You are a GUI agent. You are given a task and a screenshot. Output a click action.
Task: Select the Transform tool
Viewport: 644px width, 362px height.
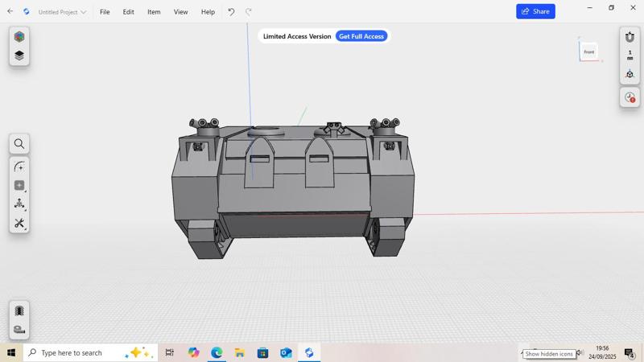(x=19, y=204)
